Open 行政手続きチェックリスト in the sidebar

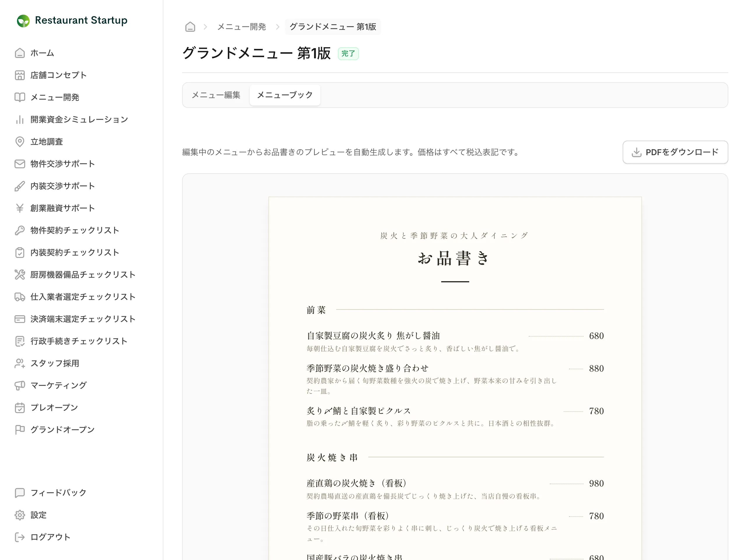click(79, 341)
